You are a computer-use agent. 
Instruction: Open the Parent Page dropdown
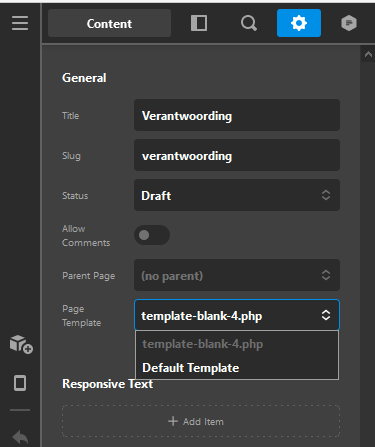pos(237,275)
